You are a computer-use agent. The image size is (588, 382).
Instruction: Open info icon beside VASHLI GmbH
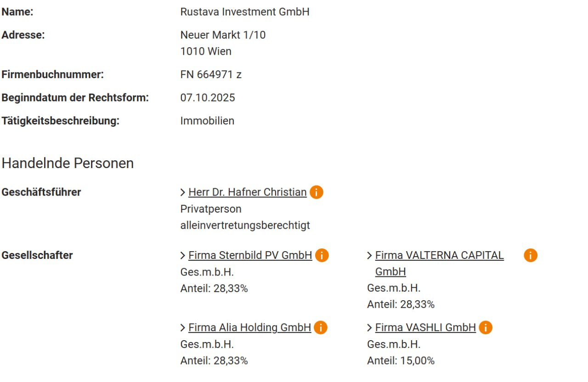pyautogui.click(x=486, y=328)
